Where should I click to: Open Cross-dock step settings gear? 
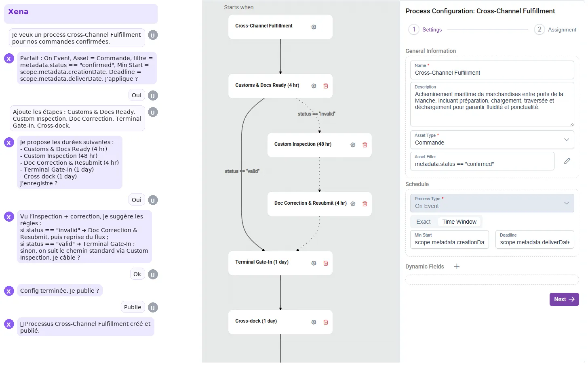[314, 322]
